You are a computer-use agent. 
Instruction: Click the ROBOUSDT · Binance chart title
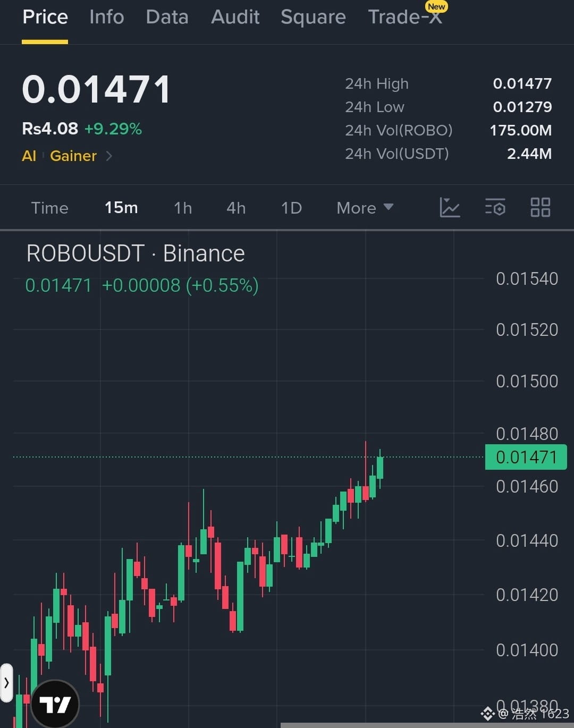point(136,253)
